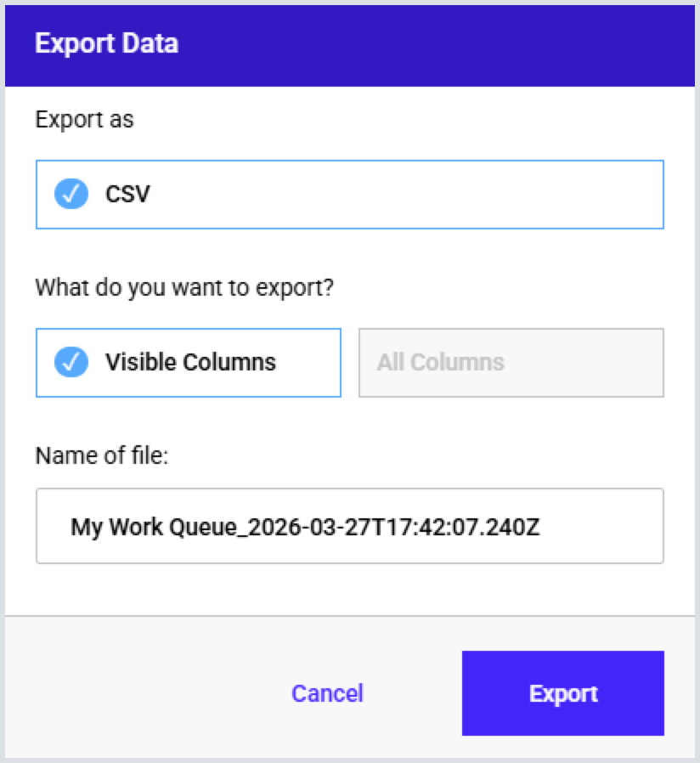Click inside the Name of file field
Screen dimensions: 700x763
pos(348,526)
